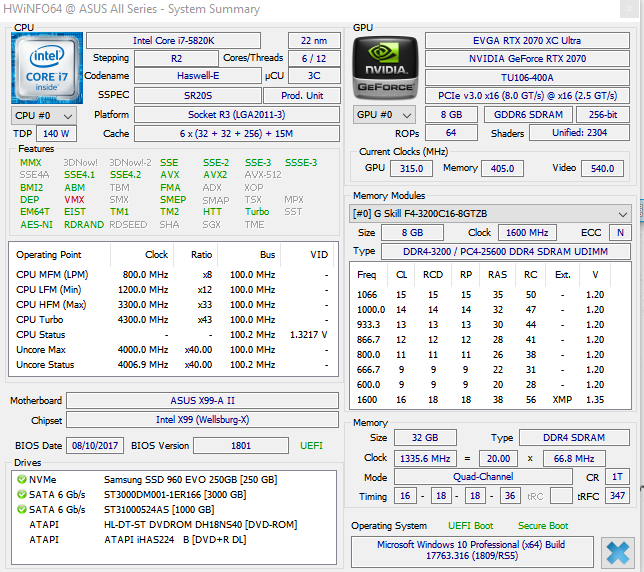Click ST3000DM001 drive status check icon
644x572 pixels.
point(21,494)
